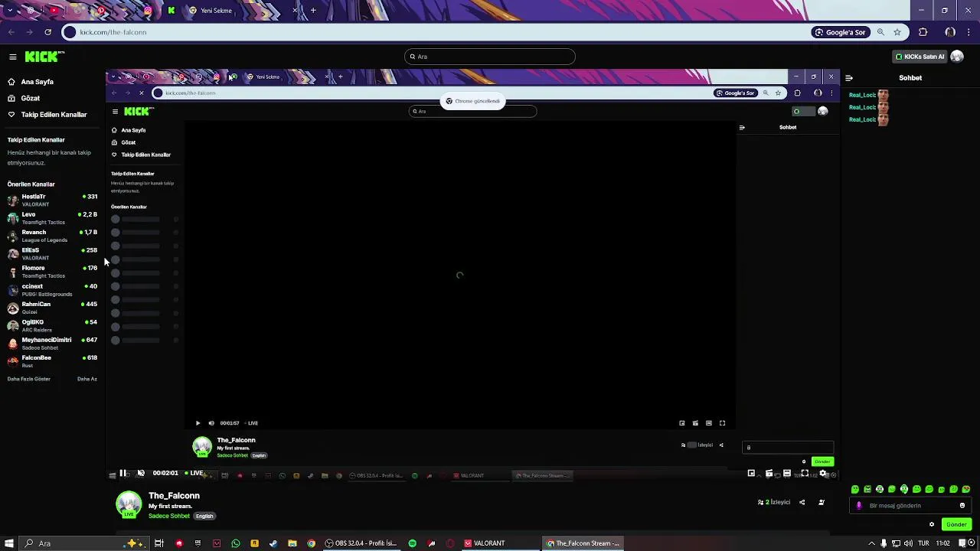Viewport: 980px width, 551px height.
Task: Open the pinned YouTube tab
Action: tap(54, 11)
